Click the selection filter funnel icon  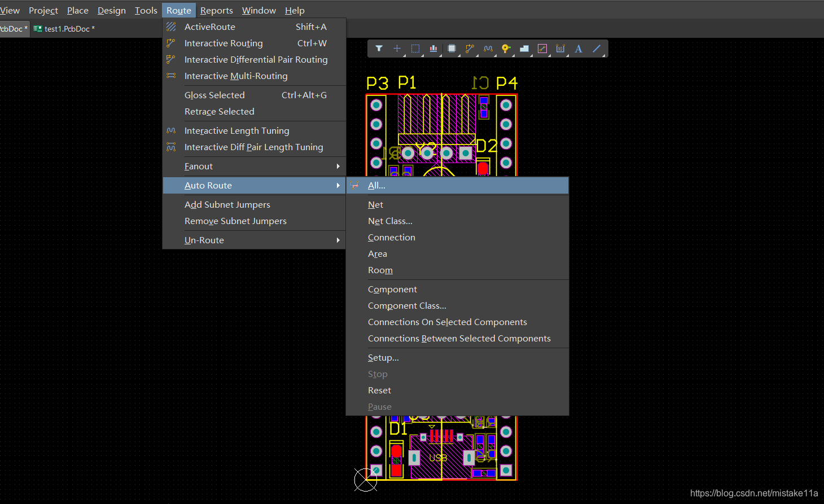pos(379,49)
